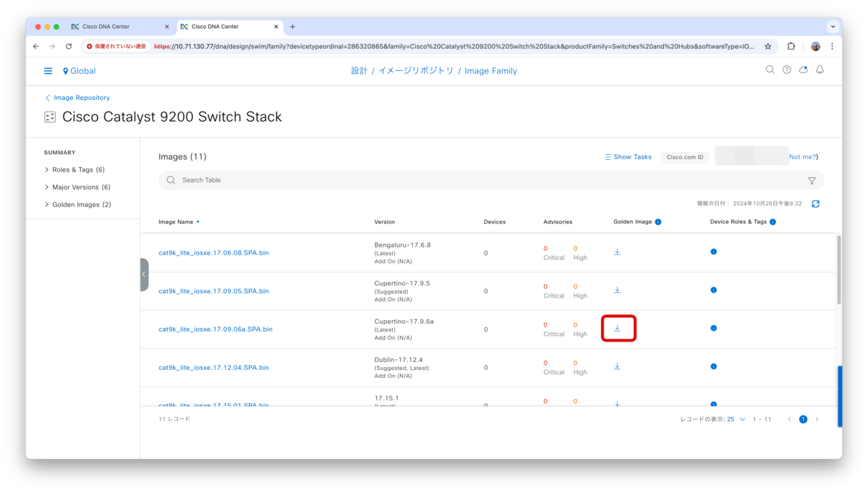Click the browser address bar URL

[x=454, y=46]
